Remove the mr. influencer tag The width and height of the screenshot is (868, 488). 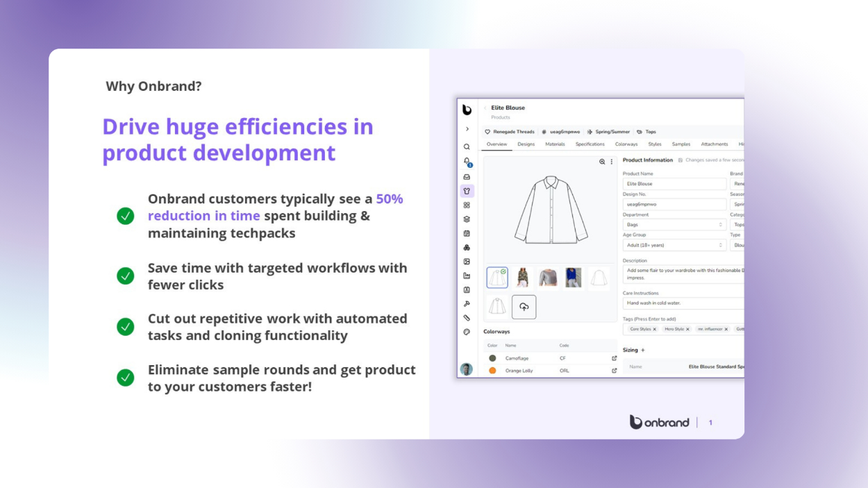point(726,329)
